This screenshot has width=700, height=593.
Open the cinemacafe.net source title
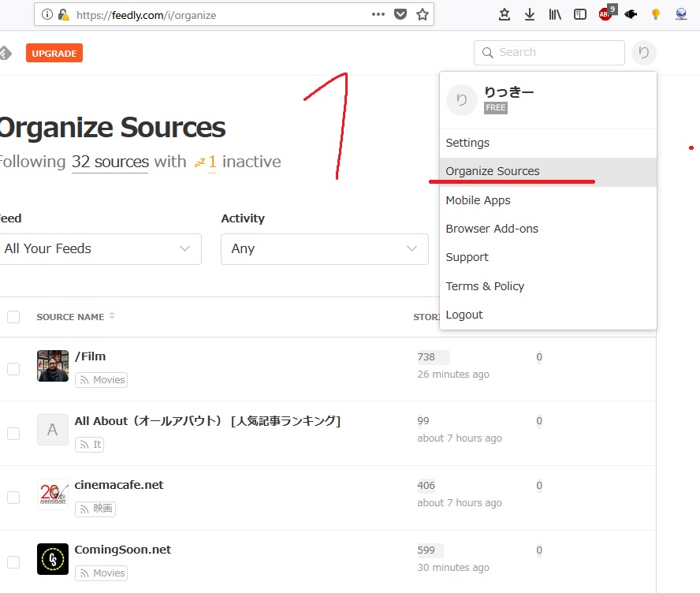tap(119, 485)
